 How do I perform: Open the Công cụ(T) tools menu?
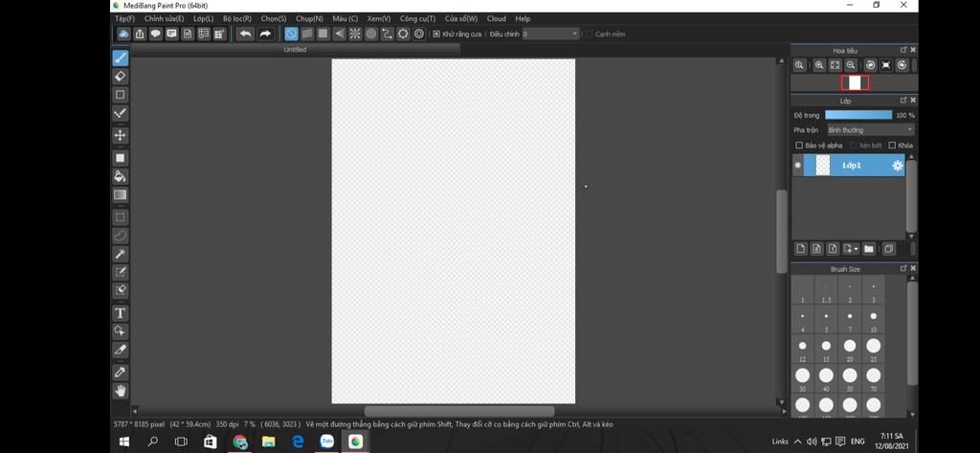(417, 19)
